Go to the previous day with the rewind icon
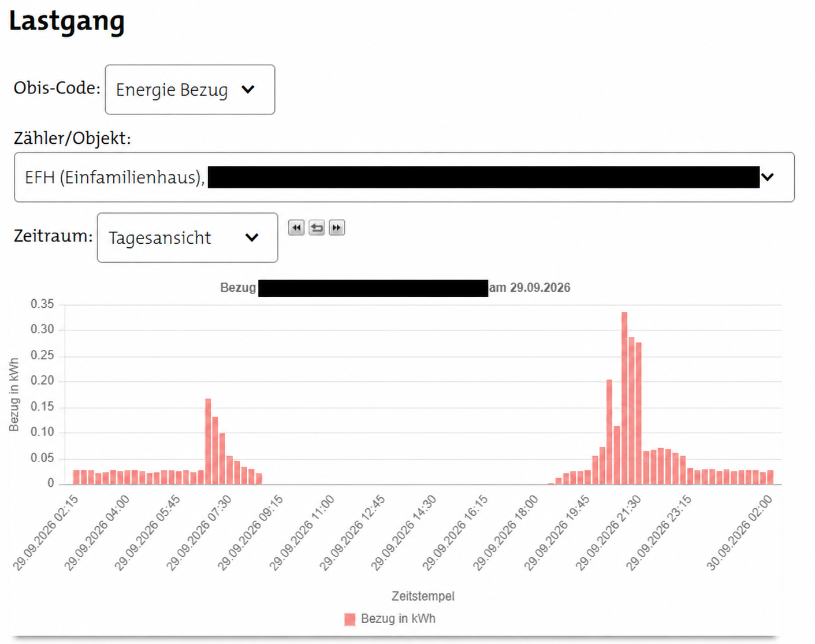Viewport: 815px width, 644px height. coord(296,228)
